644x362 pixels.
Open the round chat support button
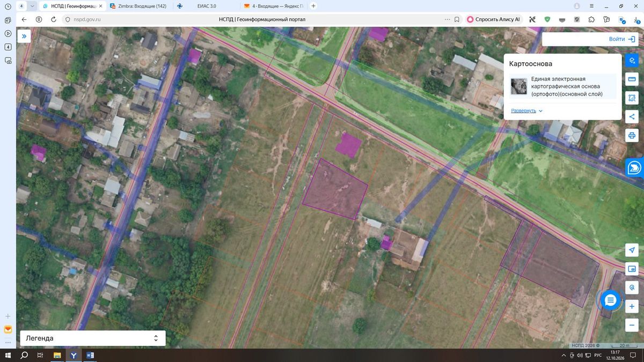point(610,301)
